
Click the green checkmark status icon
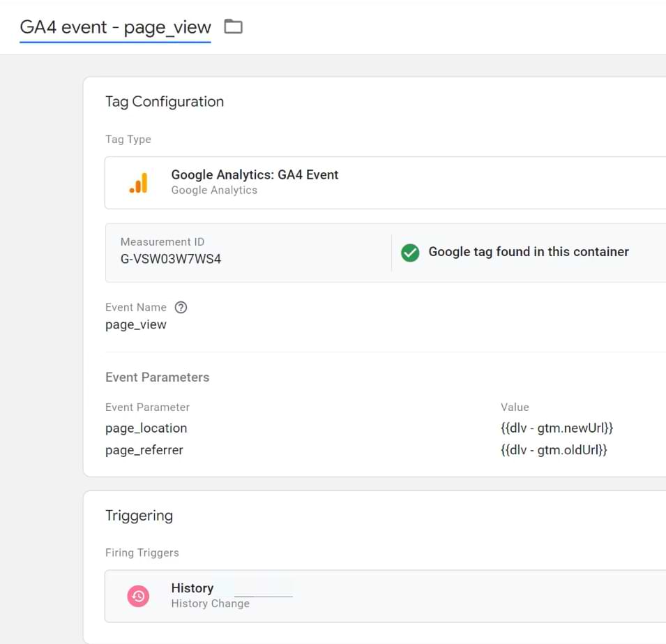[x=410, y=253]
